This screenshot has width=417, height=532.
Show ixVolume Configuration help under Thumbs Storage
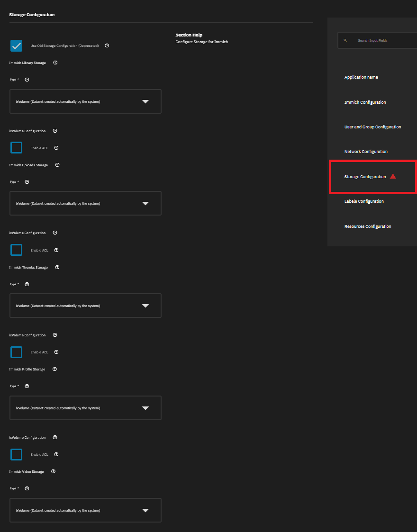(x=55, y=335)
